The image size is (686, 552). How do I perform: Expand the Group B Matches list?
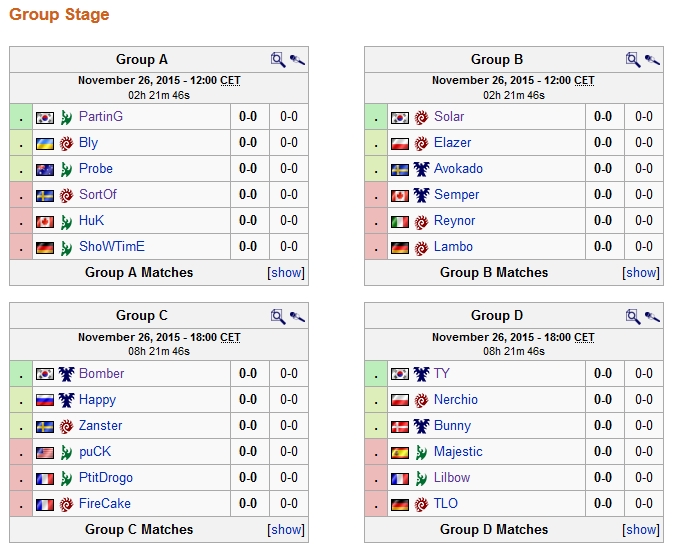pos(642,273)
